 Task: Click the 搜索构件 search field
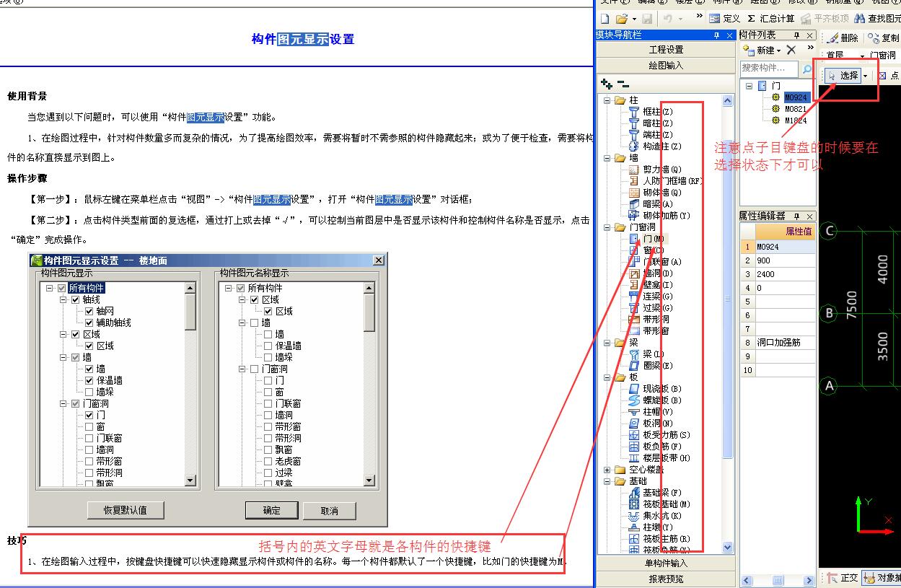pos(769,69)
